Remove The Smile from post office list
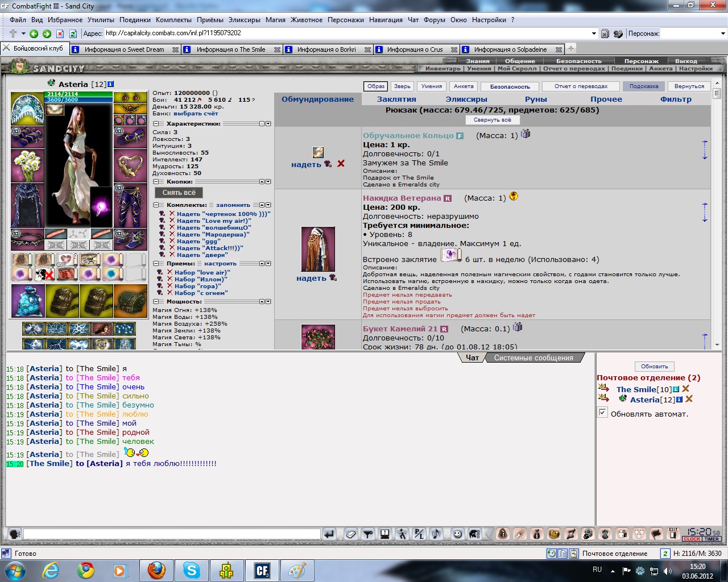The width and height of the screenshot is (728, 582). coord(686,389)
